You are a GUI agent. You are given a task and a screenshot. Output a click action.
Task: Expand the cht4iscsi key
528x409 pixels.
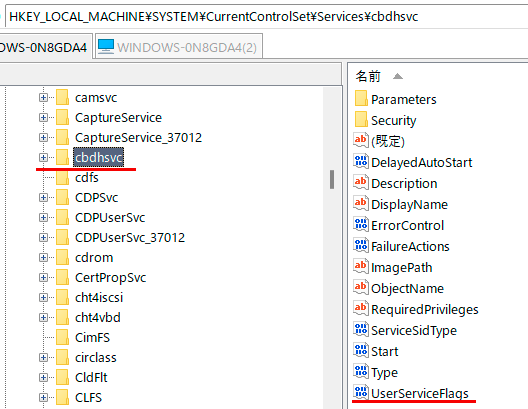(x=43, y=297)
